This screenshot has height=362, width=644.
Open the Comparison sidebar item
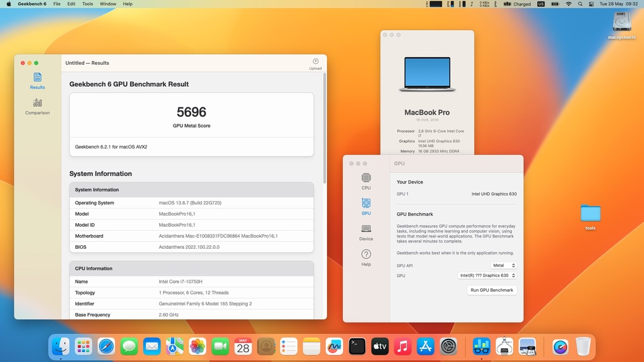click(x=37, y=107)
